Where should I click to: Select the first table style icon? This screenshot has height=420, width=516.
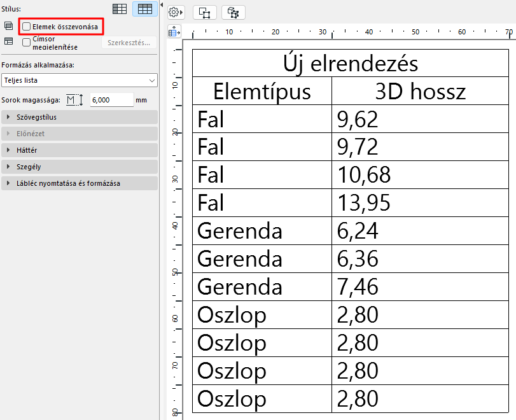tap(120, 9)
